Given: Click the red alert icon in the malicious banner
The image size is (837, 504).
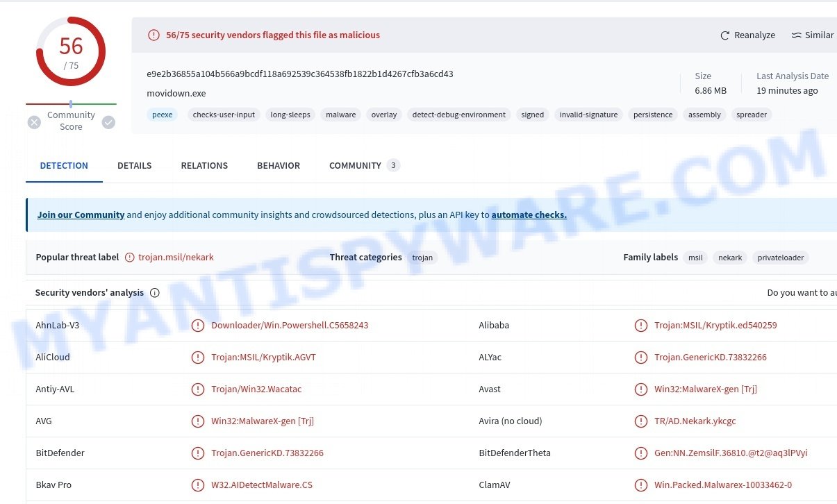Looking at the screenshot, I should tap(154, 35).
